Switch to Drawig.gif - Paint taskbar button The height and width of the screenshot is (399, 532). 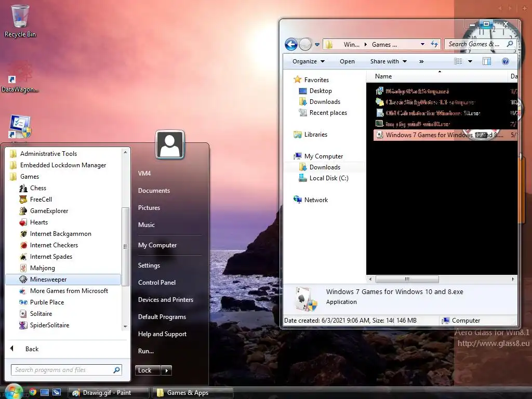tap(109, 393)
